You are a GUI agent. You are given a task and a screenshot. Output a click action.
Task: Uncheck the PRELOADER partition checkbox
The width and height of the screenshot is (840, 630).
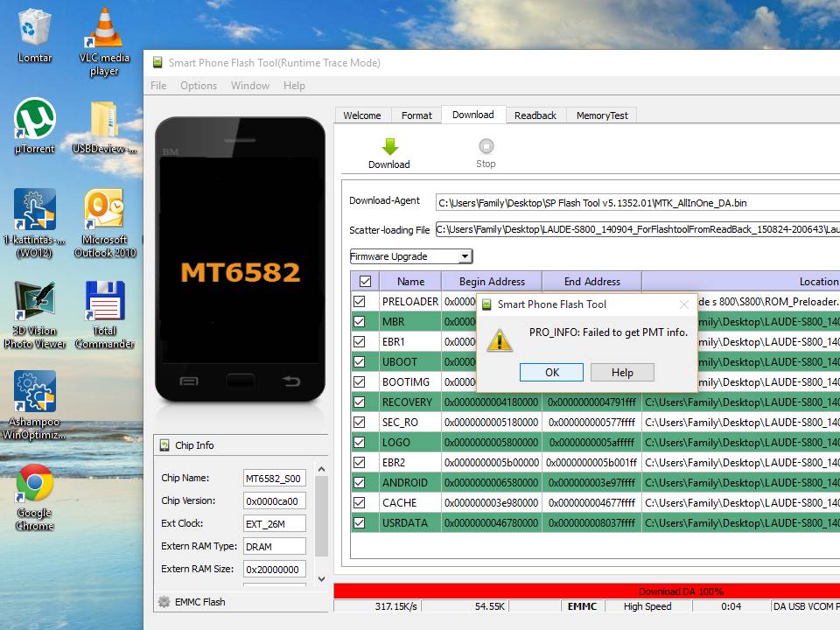tap(359, 302)
